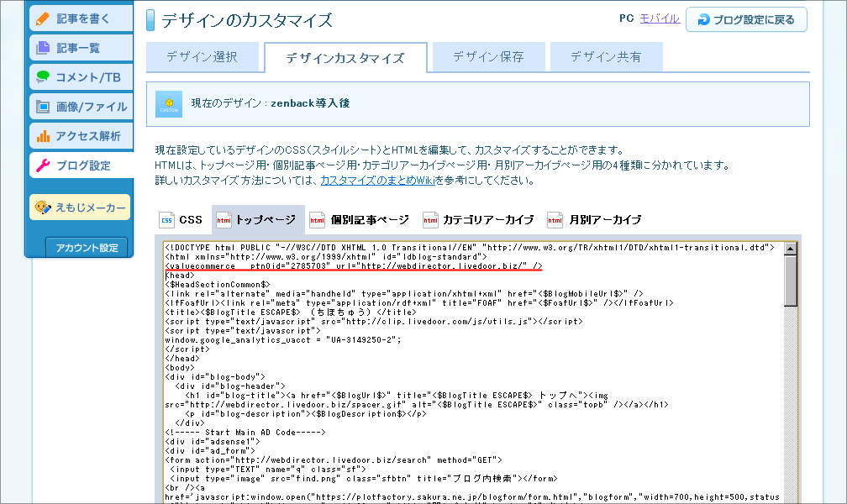Switch to the デザイン保存 tab

click(488, 57)
